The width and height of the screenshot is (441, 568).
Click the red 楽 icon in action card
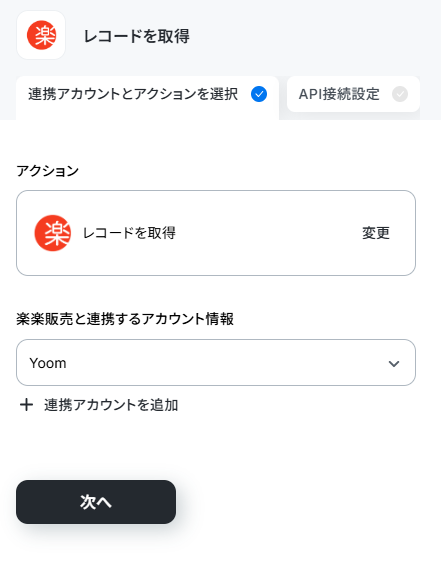(53, 233)
